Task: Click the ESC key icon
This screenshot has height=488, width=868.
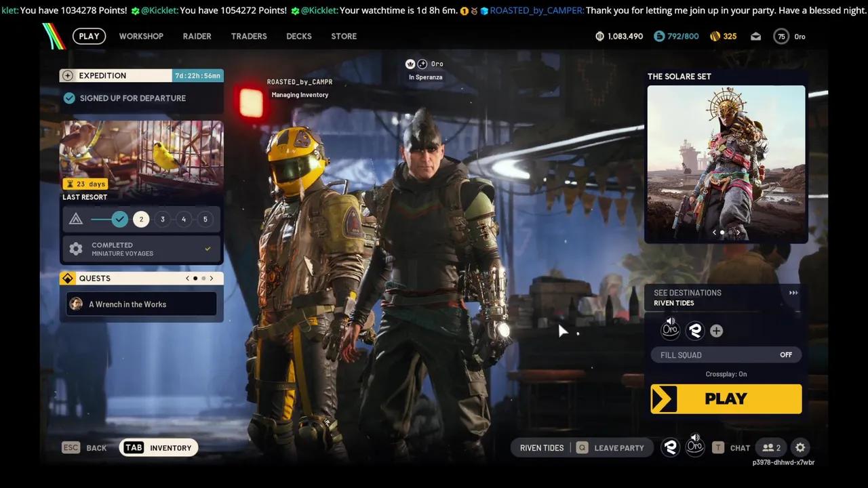Action: click(x=71, y=447)
